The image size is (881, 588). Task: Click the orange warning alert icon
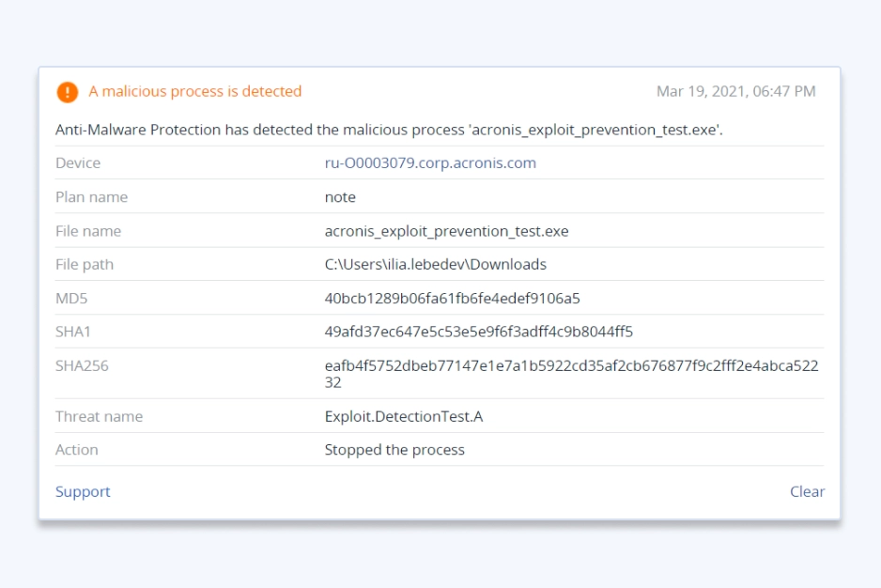[68, 92]
